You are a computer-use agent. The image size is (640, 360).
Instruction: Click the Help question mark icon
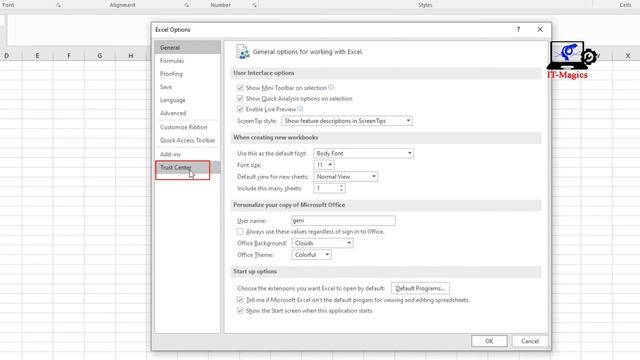(518, 29)
